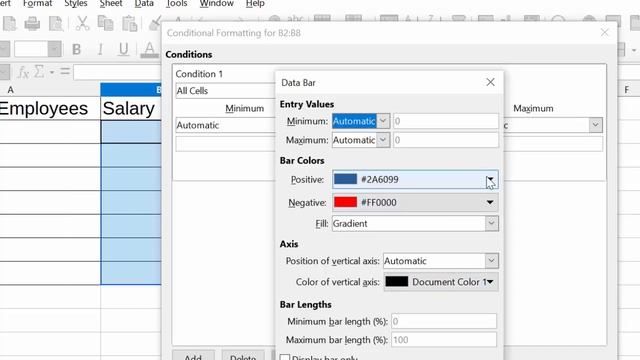Click the Maximum value input field
This screenshot has height=360, width=640.
(x=445, y=140)
